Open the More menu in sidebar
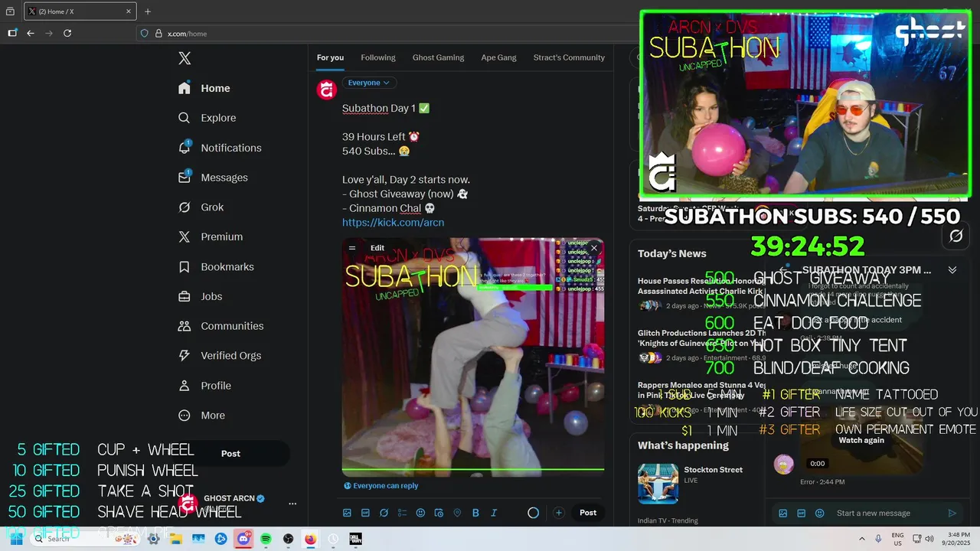The width and height of the screenshot is (980, 551). point(201,416)
